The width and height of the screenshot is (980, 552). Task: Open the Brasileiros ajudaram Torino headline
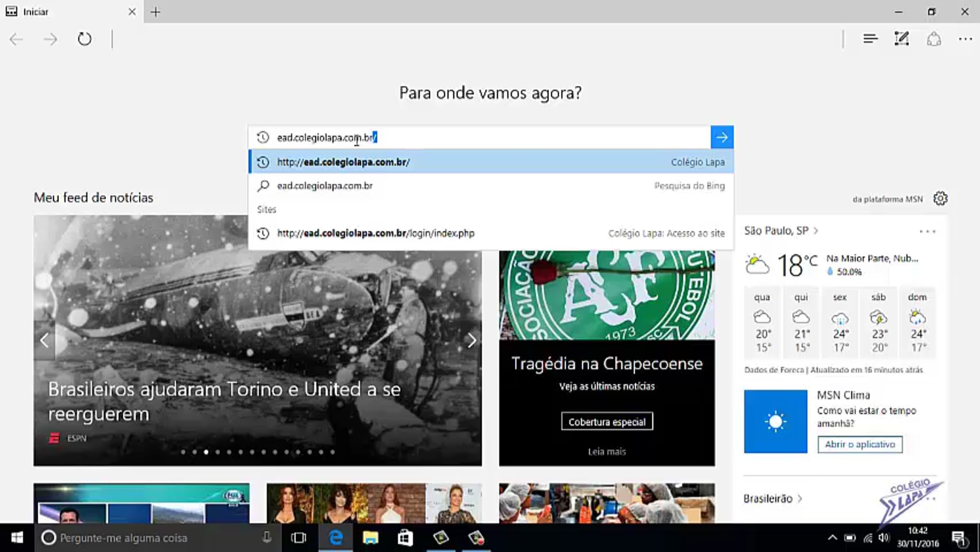224,401
